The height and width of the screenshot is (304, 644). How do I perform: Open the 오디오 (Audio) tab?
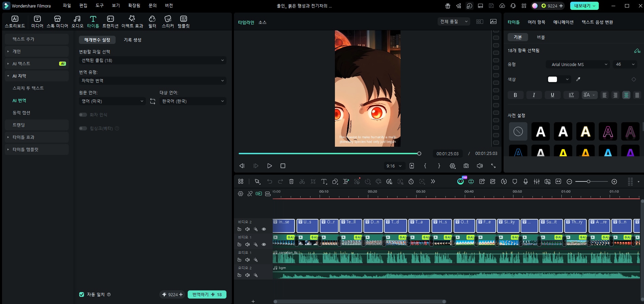(x=77, y=21)
